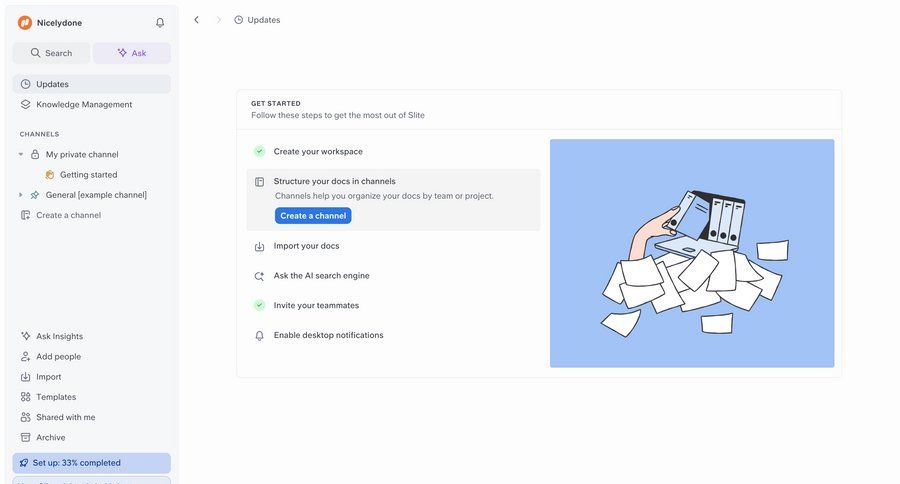Viewport: 900px width, 484px height.
Task: Go back with the left arrow
Action: 196,19
